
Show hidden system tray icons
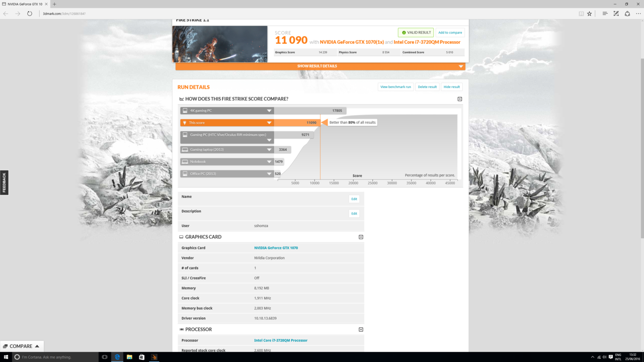click(592, 357)
